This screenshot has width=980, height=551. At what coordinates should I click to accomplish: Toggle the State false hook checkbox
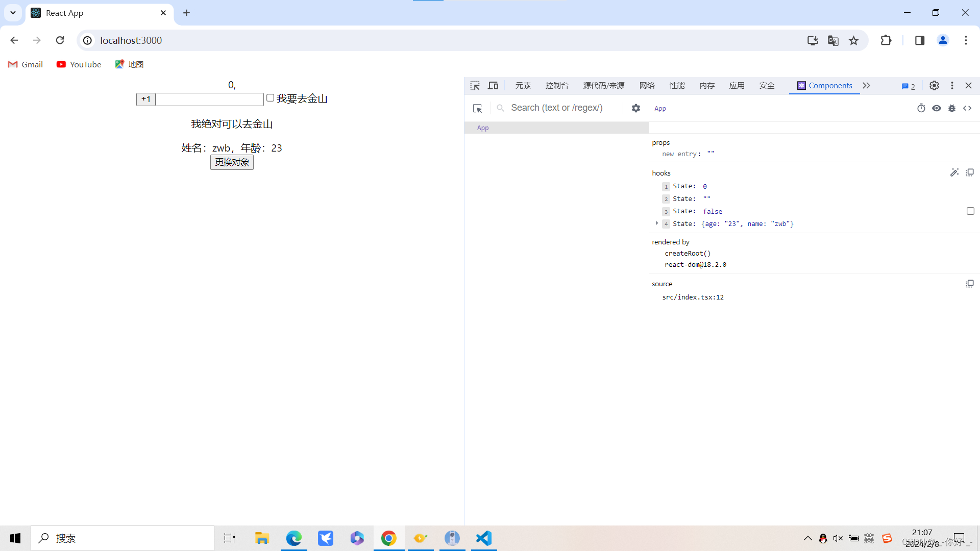click(x=970, y=211)
